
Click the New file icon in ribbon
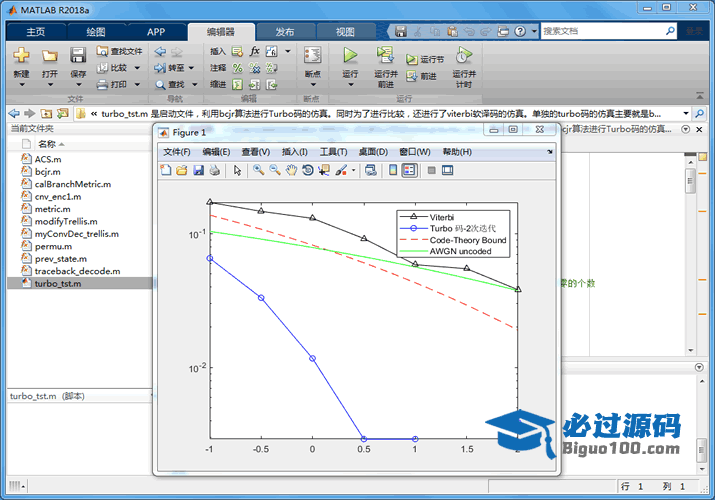21,56
